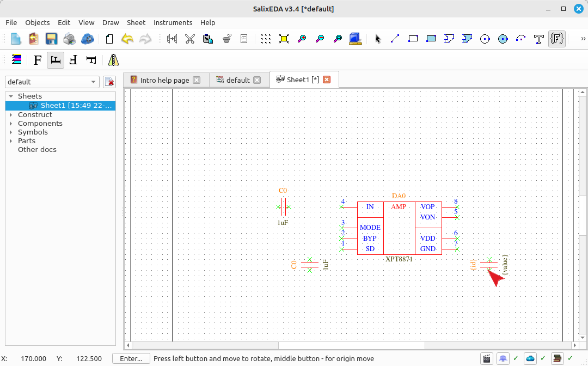
Task: Open the Help menu
Action: [x=208, y=22]
